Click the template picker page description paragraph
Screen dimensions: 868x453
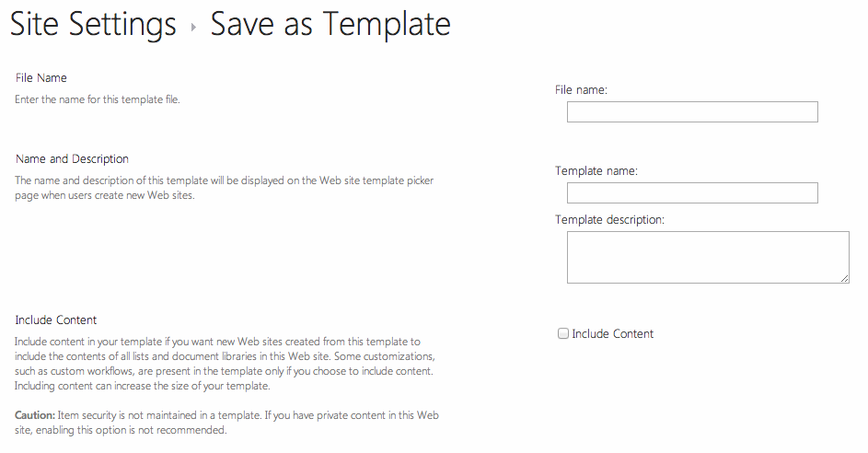pyautogui.click(x=224, y=188)
